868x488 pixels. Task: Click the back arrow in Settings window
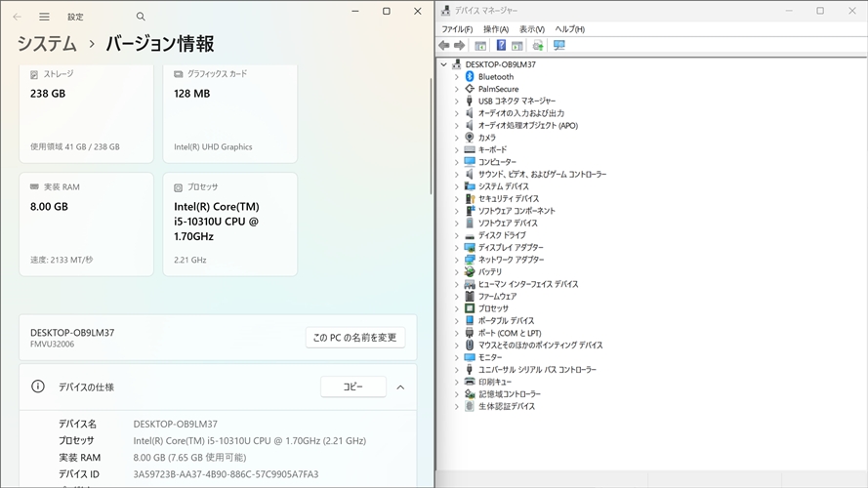pyautogui.click(x=17, y=17)
